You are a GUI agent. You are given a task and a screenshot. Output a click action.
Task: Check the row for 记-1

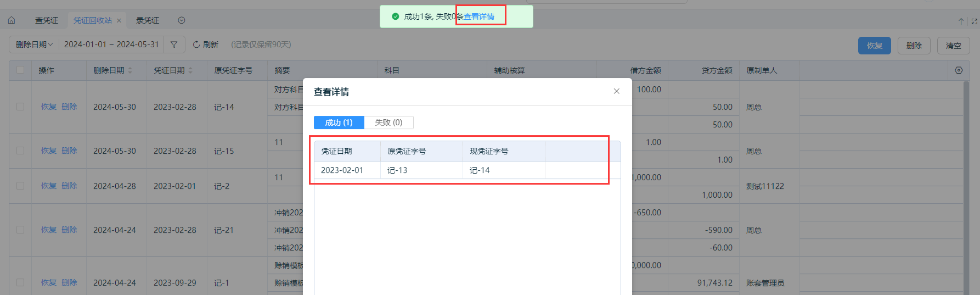click(x=20, y=282)
